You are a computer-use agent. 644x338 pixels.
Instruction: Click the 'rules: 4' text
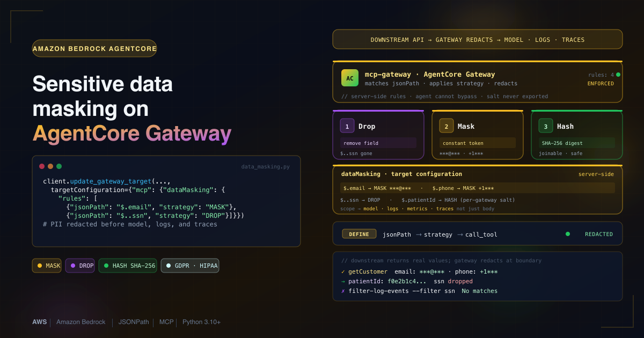tap(601, 75)
